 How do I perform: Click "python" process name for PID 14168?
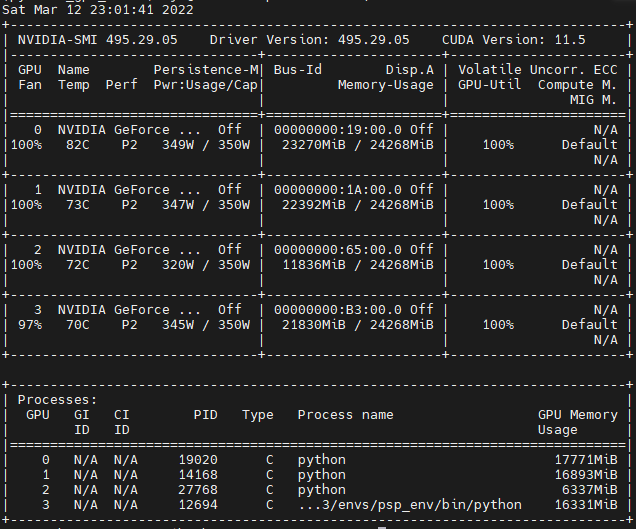(322, 475)
